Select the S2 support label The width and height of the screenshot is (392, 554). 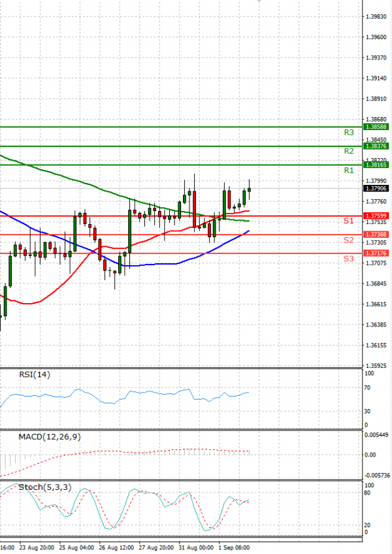(348, 240)
